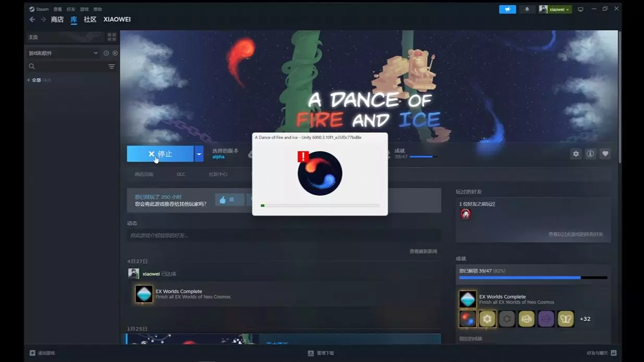Open the 社区中心 community hub link
644x362 pixels.
pyautogui.click(x=218, y=174)
